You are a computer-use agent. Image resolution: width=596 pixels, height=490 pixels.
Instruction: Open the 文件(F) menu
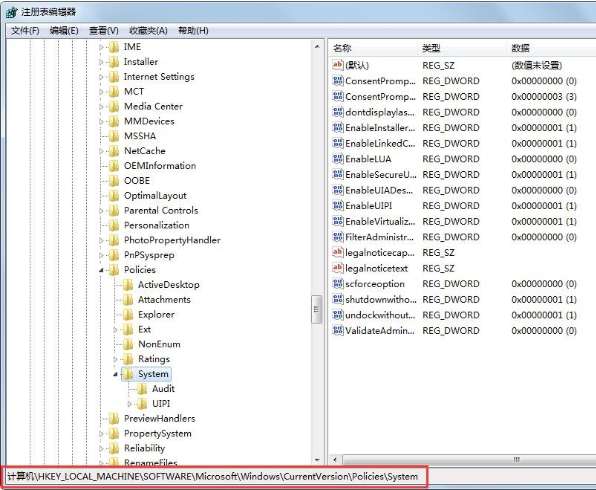[25, 30]
